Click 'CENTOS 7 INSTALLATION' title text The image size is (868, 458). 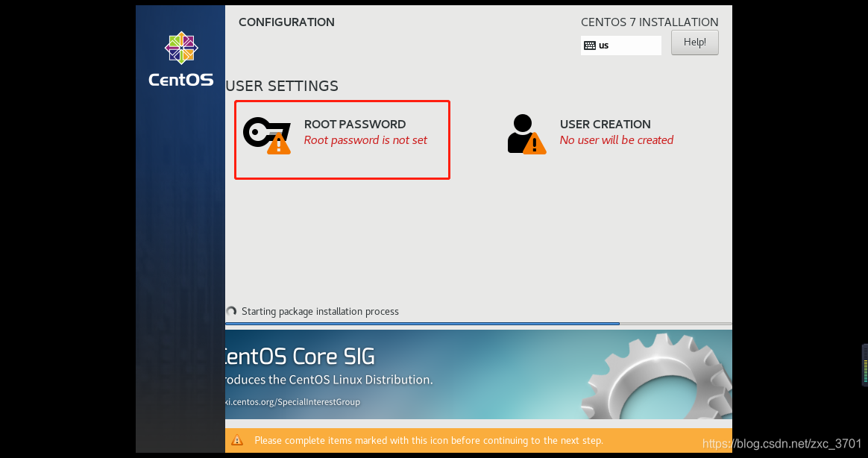coord(650,22)
